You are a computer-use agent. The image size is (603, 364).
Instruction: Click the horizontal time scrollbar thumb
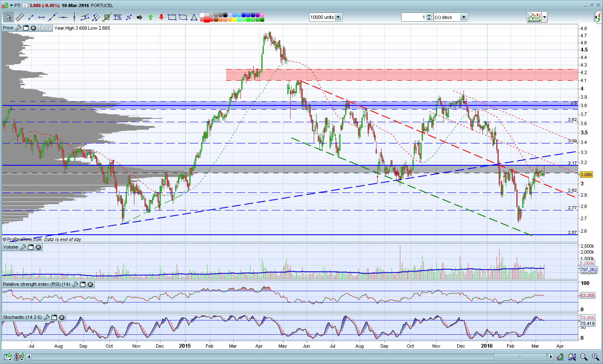(x=520, y=357)
